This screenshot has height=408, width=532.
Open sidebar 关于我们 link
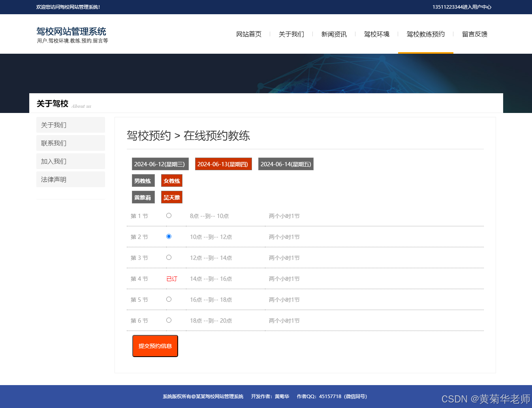(71, 125)
